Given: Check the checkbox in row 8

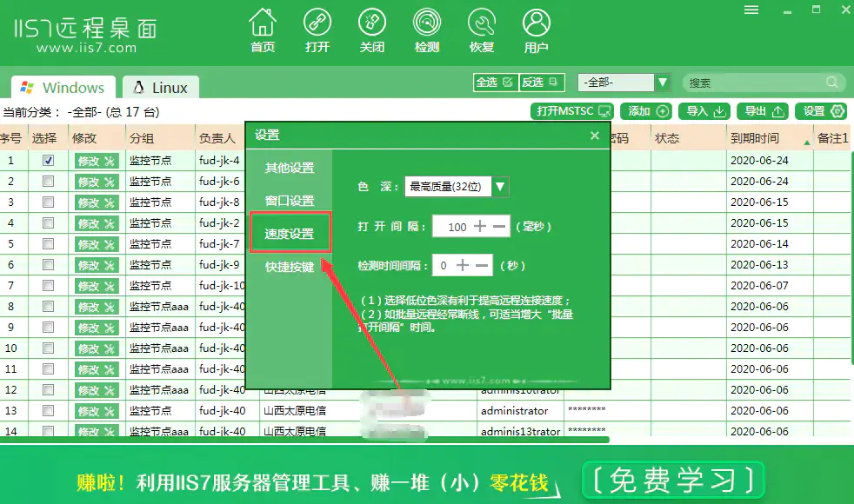Looking at the screenshot, I should click(x=49, y=307).
